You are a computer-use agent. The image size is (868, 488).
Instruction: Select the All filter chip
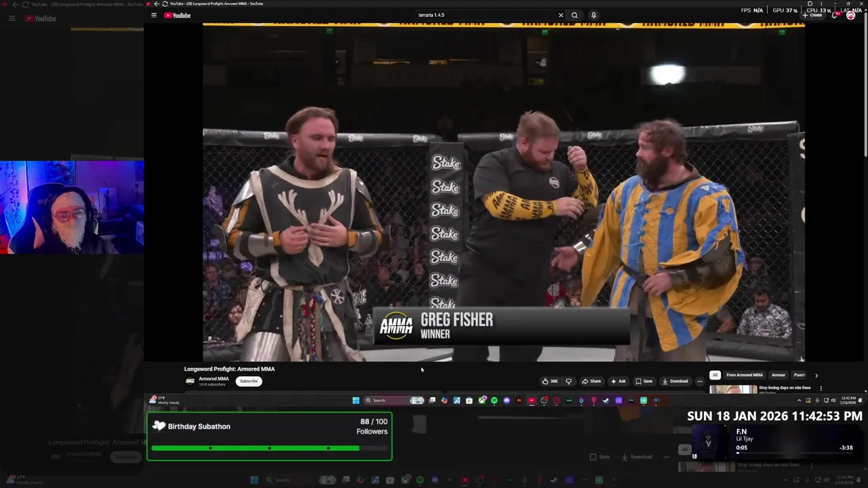(x=715, y=375)
